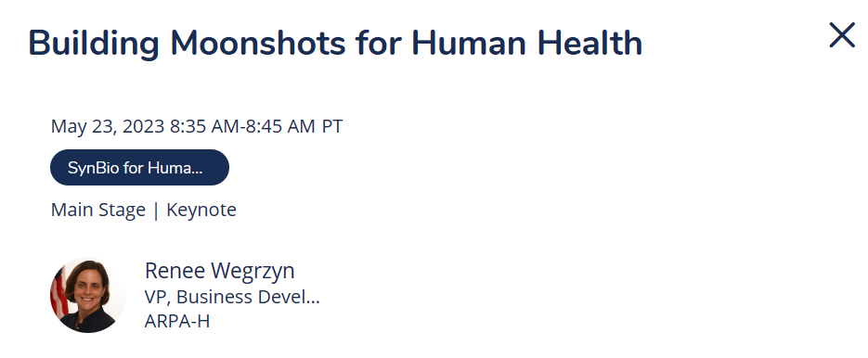Click the word Moonshots in the title
868x358 pixels.
(257, 44)
